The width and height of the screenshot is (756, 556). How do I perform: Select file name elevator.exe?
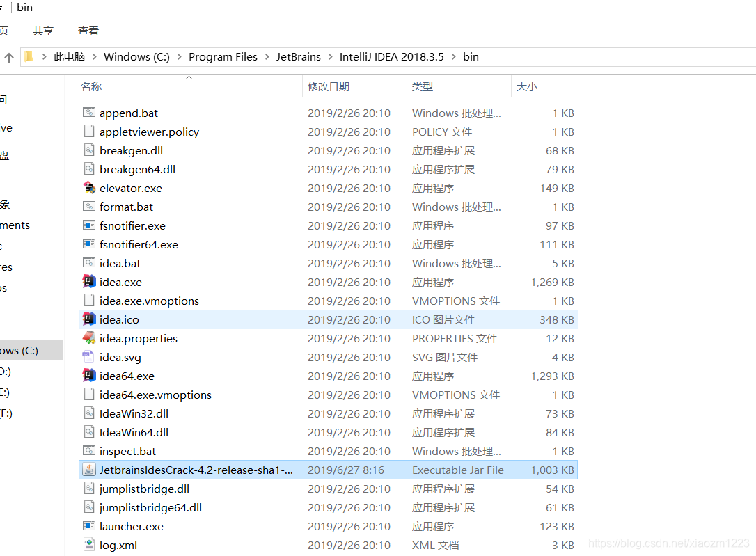tap(131, 188)
